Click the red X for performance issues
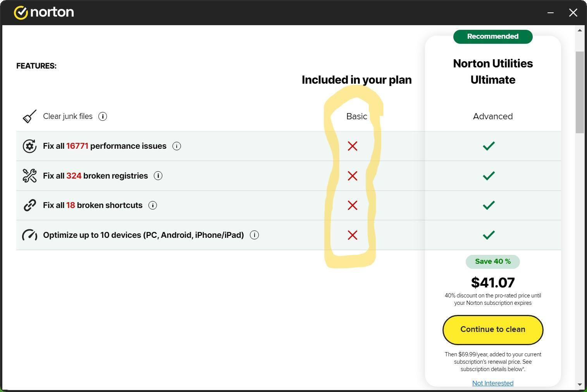This screenshot has width=587, height=392. click(x=352, y=146)
